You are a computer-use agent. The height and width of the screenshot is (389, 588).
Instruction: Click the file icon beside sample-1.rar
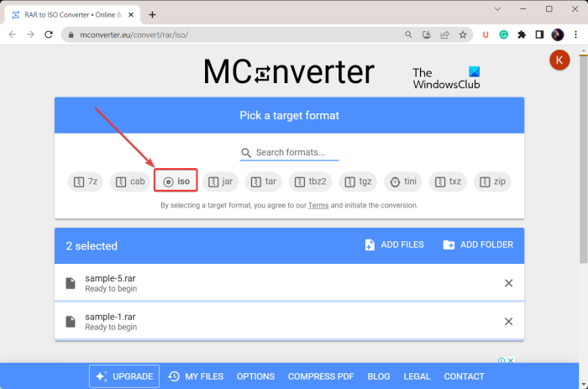point(71,322)
